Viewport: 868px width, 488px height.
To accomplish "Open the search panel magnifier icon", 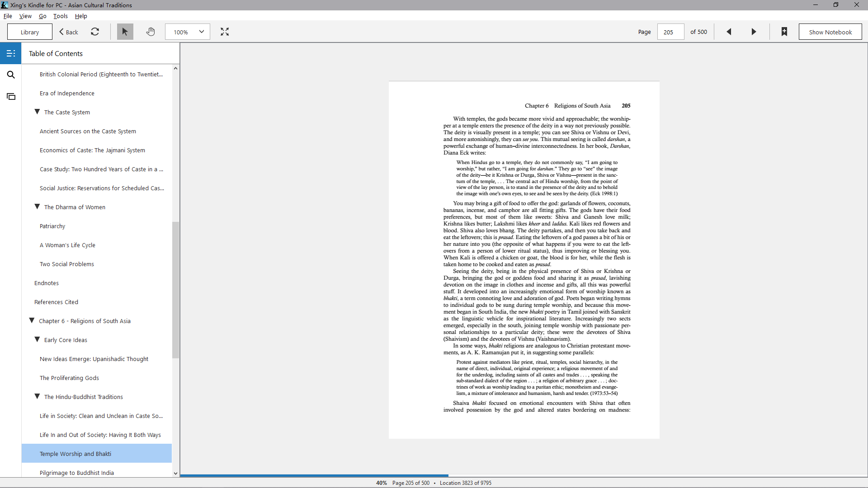I will tap(11, 75).
